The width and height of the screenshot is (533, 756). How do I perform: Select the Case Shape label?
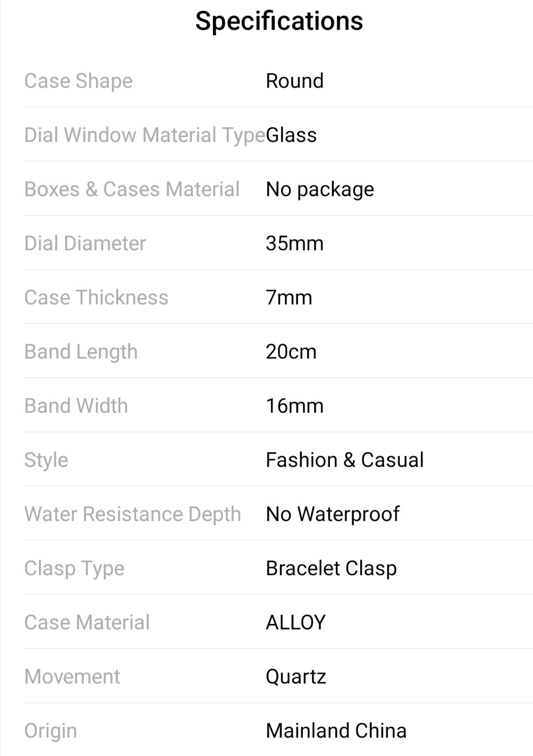79,81
